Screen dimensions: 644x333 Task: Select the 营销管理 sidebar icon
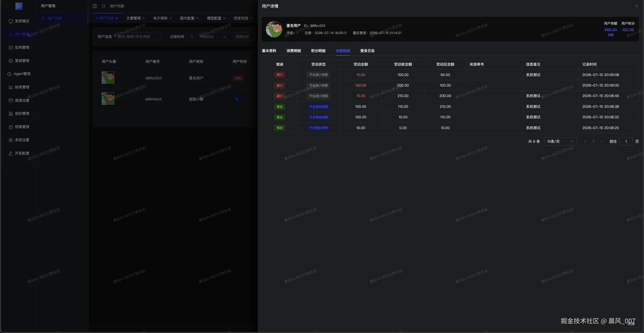(11, 61)
